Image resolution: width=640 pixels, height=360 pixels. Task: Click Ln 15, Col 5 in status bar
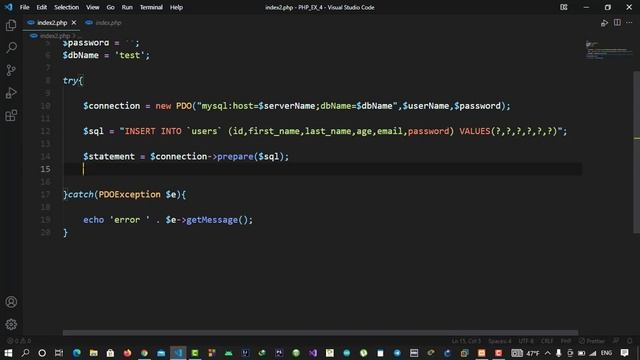tap(466, 341)
